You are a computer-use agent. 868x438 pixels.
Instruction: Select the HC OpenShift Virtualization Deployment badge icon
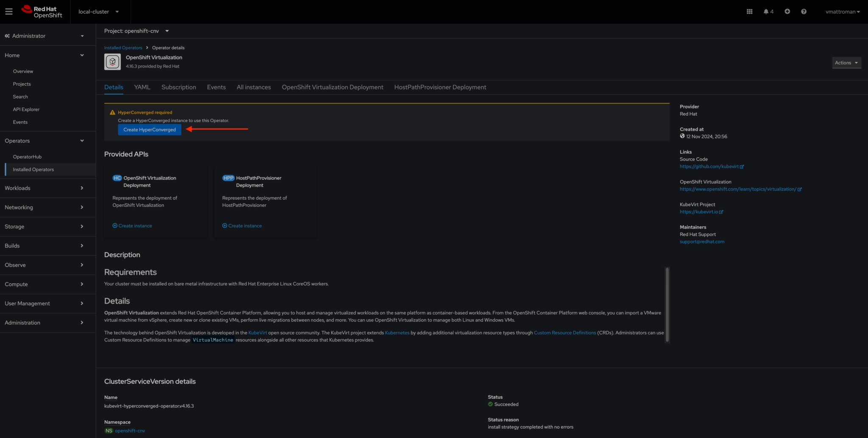click(117, 178)
